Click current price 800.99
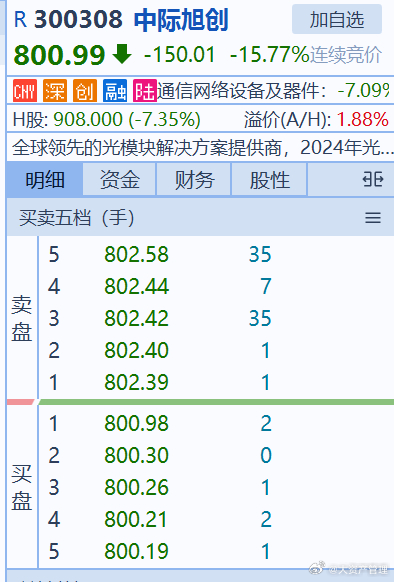 59,55
